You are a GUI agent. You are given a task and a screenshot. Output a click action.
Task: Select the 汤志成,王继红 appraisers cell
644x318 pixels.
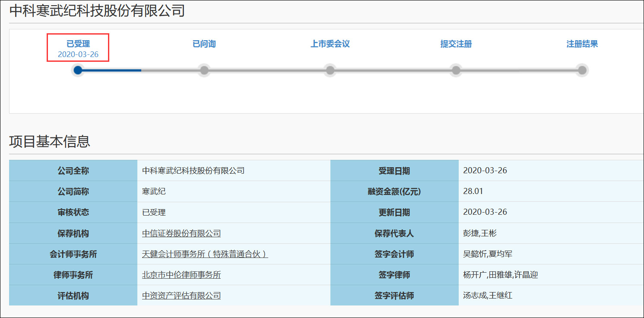tap(551, 296)
